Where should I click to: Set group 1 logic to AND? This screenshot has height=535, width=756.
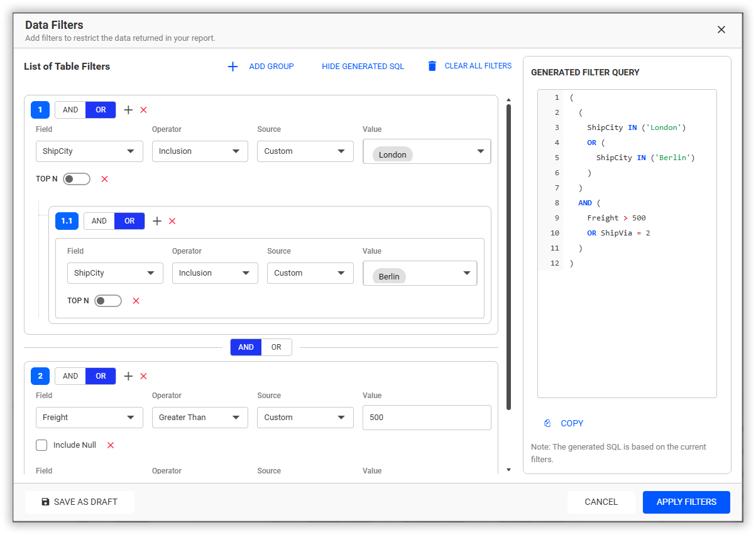pos(70,110)
